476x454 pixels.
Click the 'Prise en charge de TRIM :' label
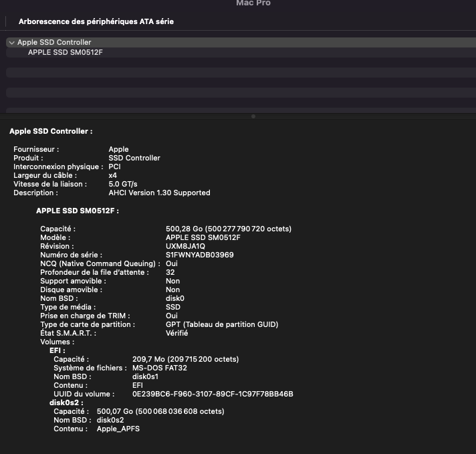pos(85,316)
